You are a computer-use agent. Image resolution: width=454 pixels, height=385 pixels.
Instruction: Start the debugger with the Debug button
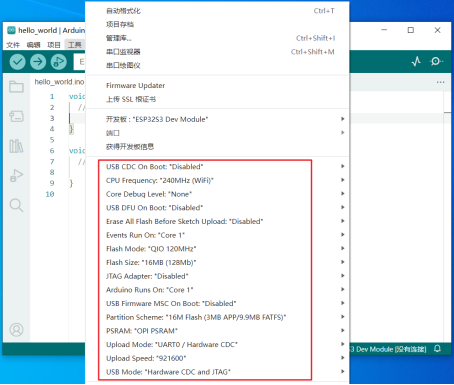click(x=59, y=62)
